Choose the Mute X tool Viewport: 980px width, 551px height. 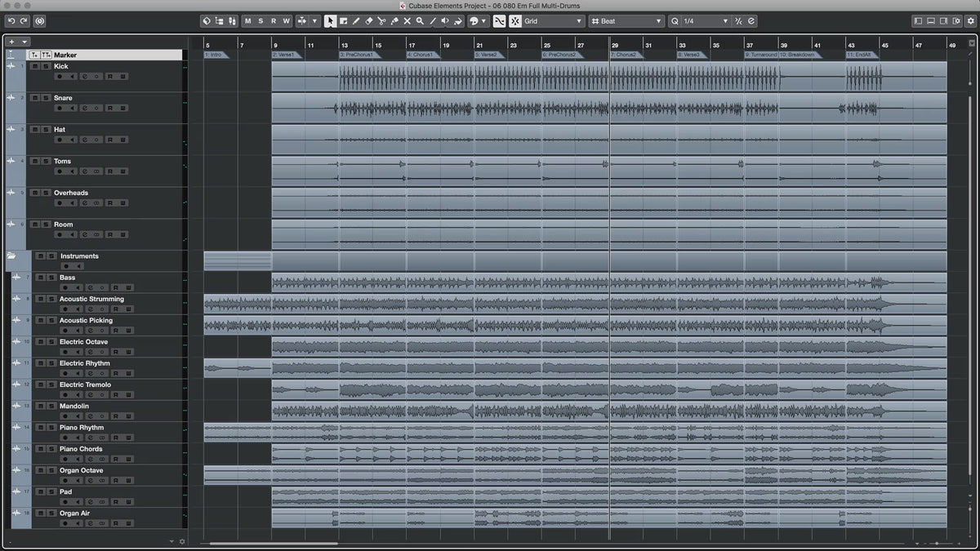click(x=407, y=21)
